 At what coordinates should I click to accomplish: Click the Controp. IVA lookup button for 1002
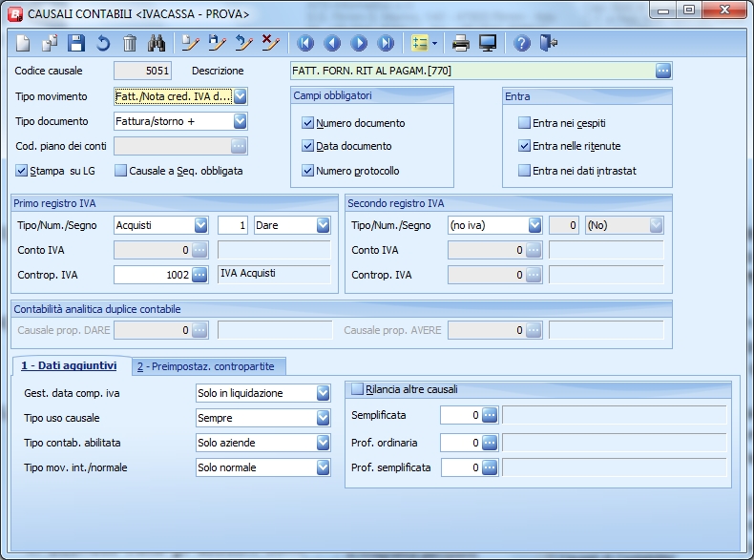point(199,275)
